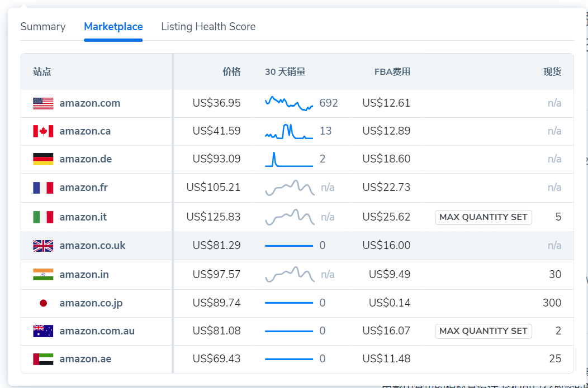Viewport: 588px width, 388px height.
Task: Select the Marketplace tab
Action: coord(113,27)
